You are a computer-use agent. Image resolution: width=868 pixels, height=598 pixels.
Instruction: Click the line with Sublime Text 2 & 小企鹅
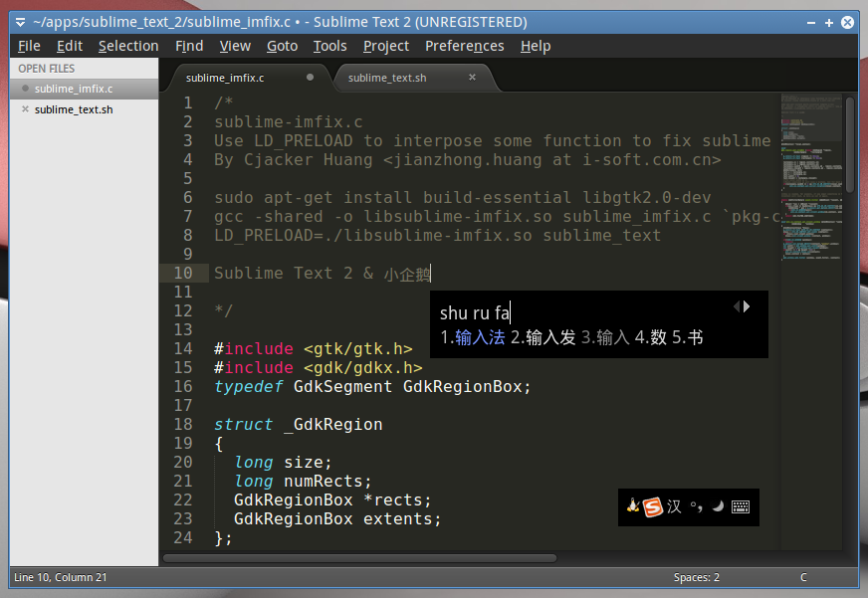coord(323,274)
